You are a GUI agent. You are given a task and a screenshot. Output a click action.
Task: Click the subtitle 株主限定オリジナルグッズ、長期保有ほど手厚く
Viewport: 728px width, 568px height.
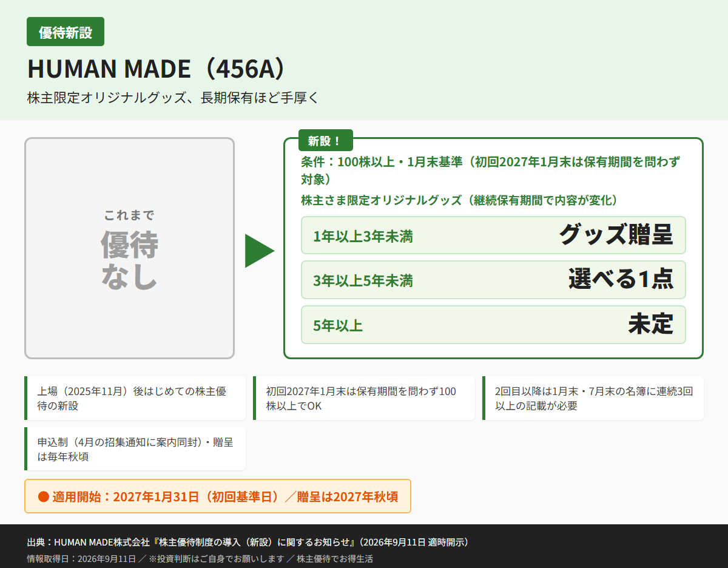click(173, 98)
